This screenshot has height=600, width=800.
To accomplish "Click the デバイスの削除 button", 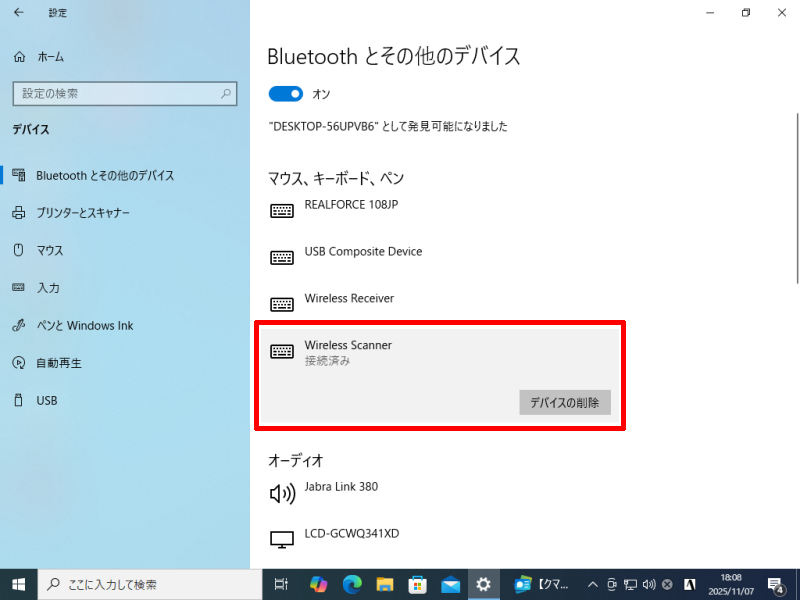I will tap(565, 403).
